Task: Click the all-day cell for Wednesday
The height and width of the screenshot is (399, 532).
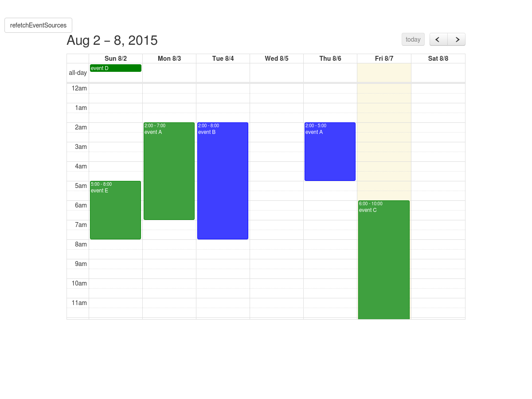Action: pos(277,73)
